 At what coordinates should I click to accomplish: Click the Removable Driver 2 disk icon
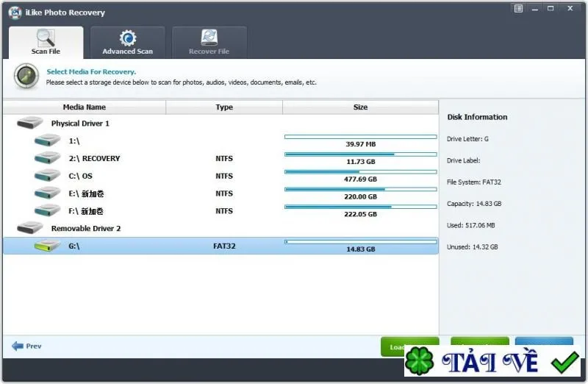point(30,228)
